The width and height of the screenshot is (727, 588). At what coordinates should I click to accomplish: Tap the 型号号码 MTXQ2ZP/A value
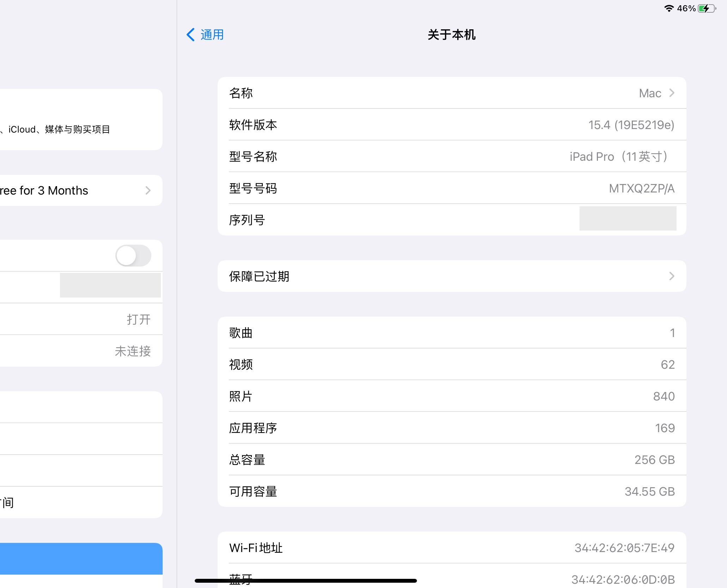point(641,188)
